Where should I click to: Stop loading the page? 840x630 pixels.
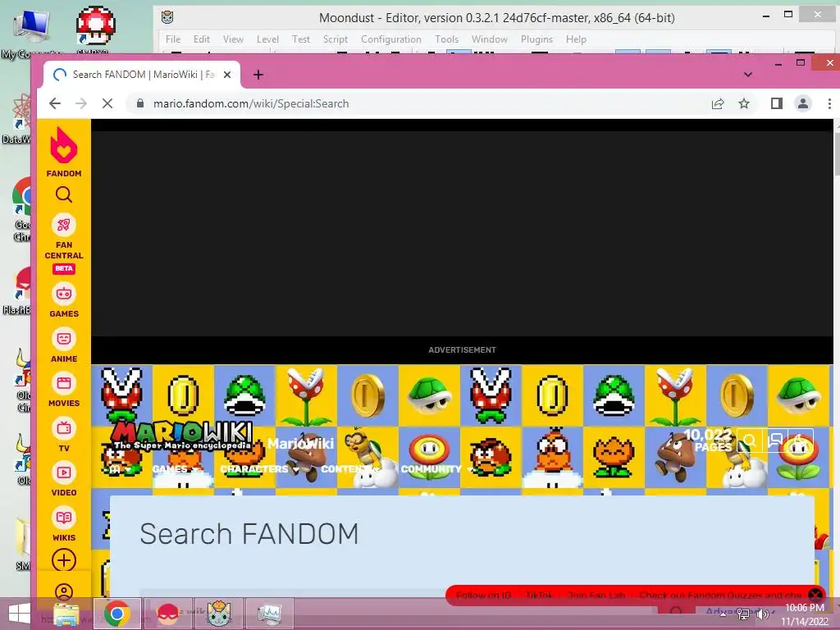tap(107, 103)
